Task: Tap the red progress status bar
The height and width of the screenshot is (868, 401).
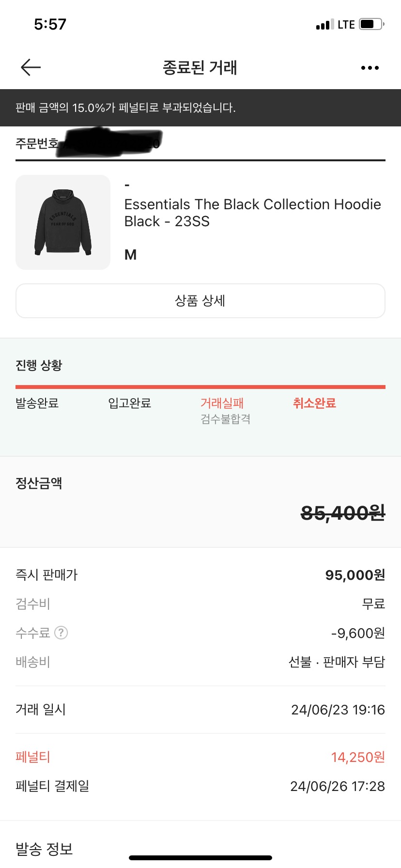Action: pyautogui.click(x=200, y=387)
